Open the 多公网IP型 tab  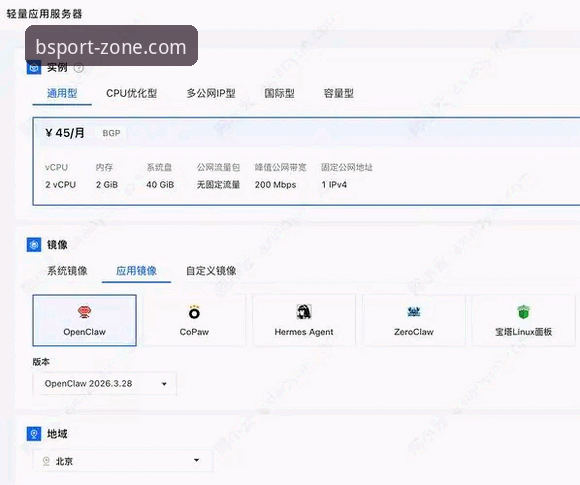click(211, 93)
